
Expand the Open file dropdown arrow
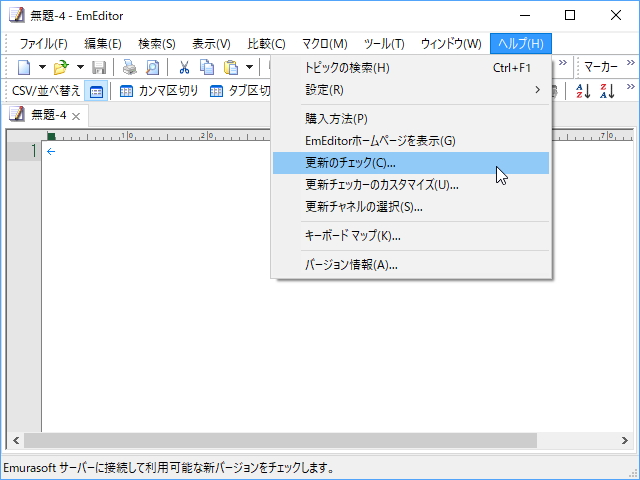click(80, 67)
